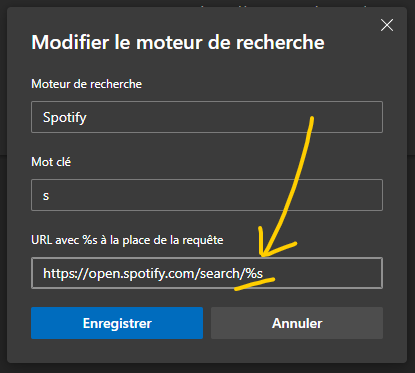
Task: Click 'open.spotify.com' inside the URL text
Action: click(x=144, y=274)
